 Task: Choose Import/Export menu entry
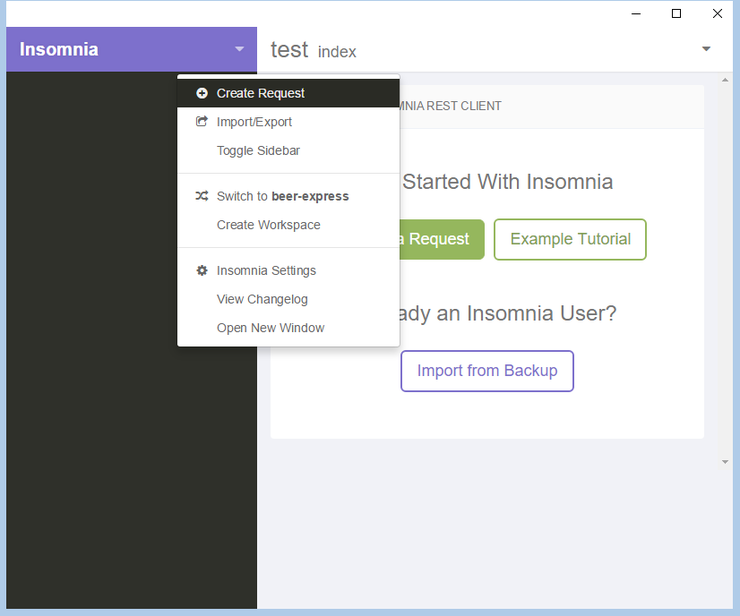(x=288, y=122)
